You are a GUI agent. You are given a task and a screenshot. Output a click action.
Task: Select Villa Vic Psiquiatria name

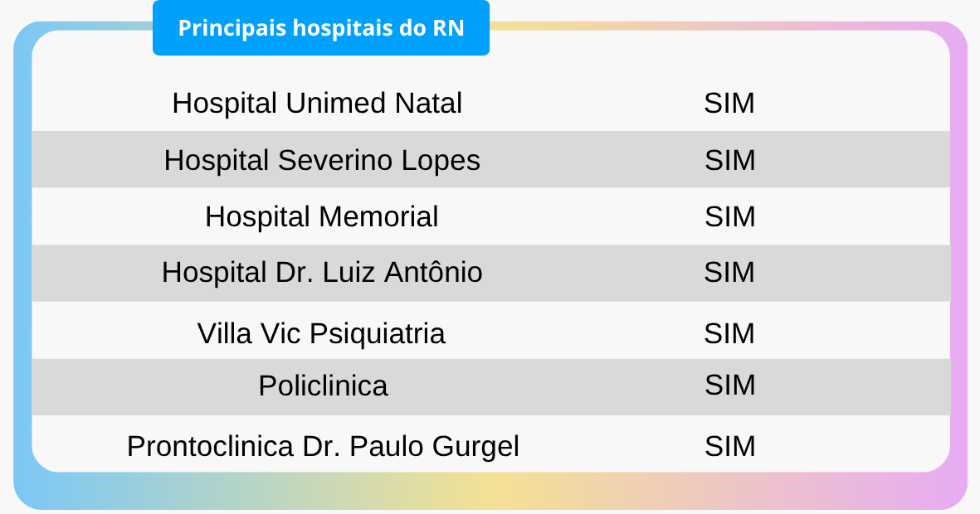[x=321, y=333]
